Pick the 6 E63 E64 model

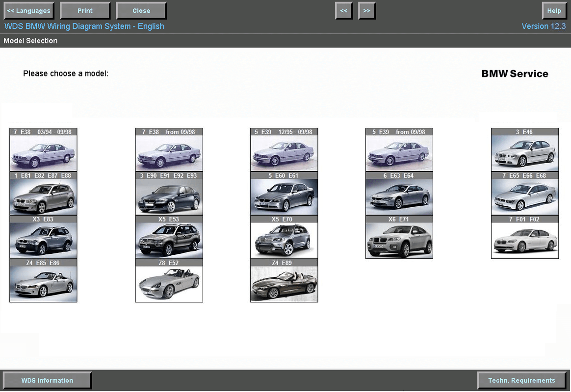pos(399,193)
